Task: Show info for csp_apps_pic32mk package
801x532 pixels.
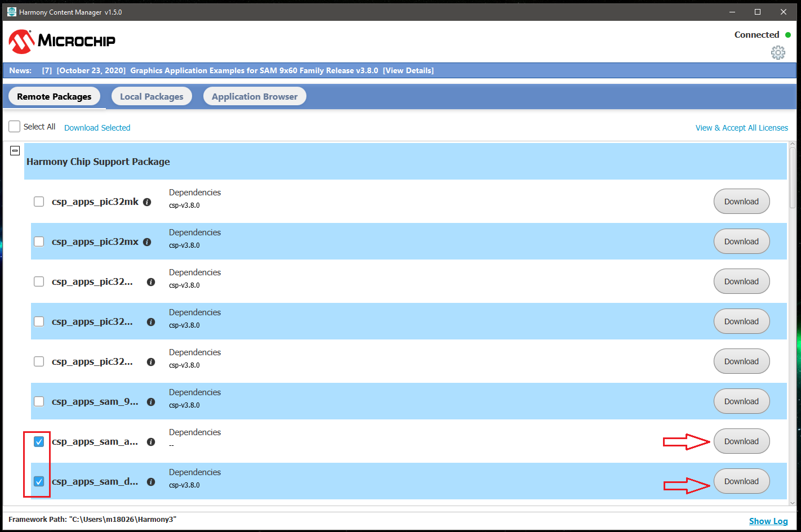Action: coord(147,202)
